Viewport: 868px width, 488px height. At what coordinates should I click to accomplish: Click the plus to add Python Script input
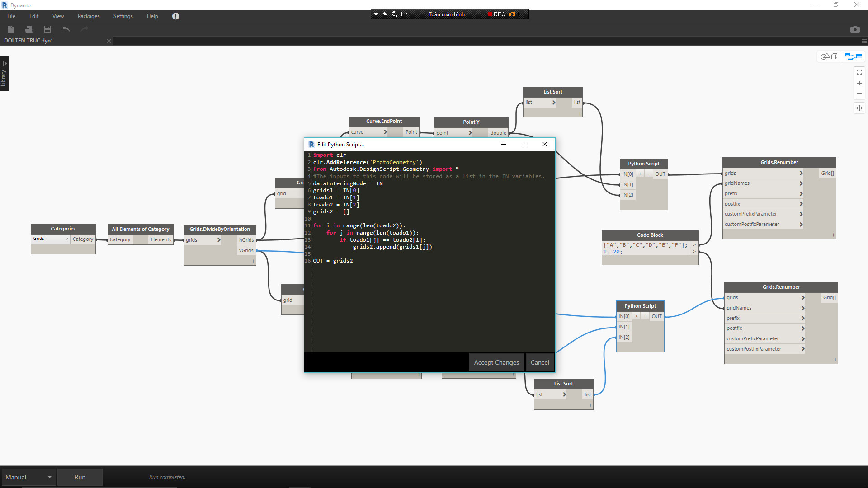point(639,174)
